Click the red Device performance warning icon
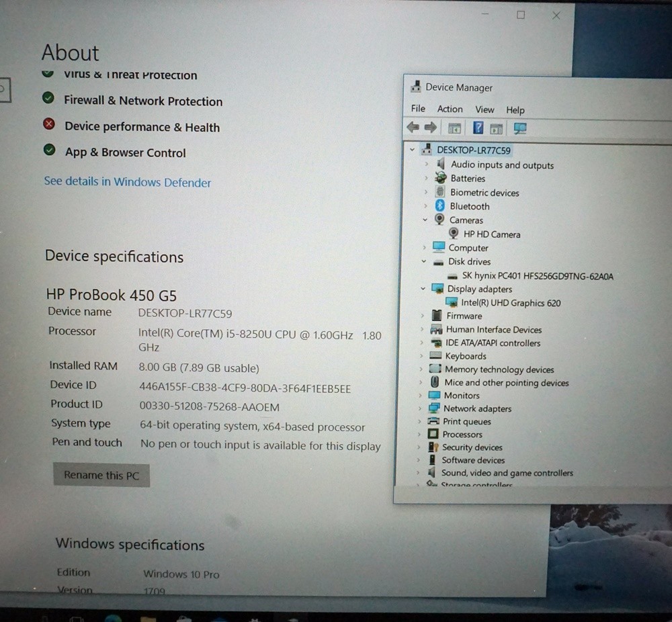This screenshot has height=622, width=672. pos(49,124)
